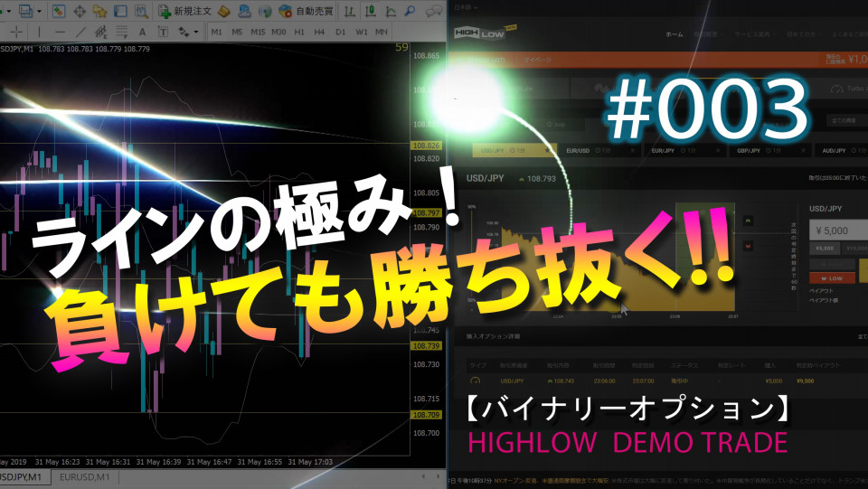Select the H1 timeframe
Viewport: 868px width, 489px height.
click(299, 32)
